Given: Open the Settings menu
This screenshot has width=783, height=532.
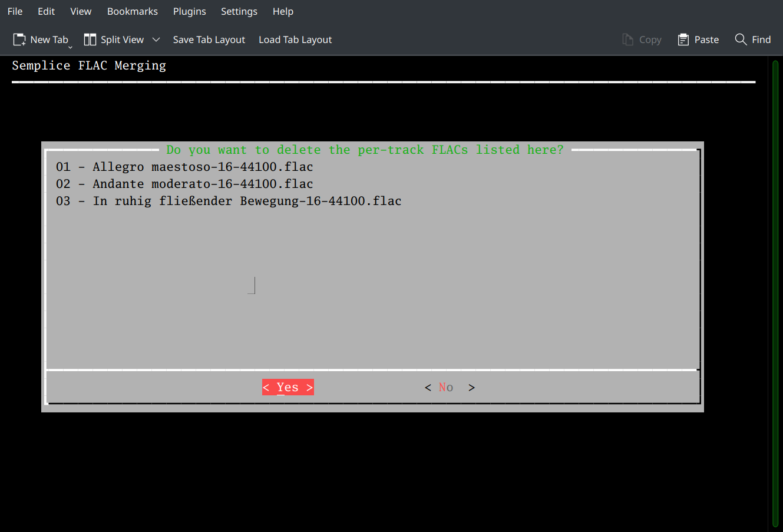Looking at the screenshot, I should [239, 11].
